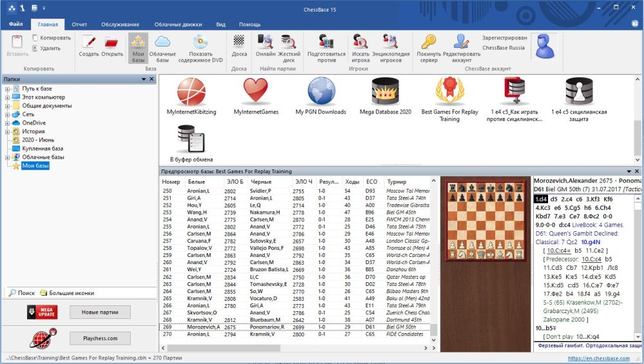Select the MyInternetGames heart icon

click(x=256, y=91)
